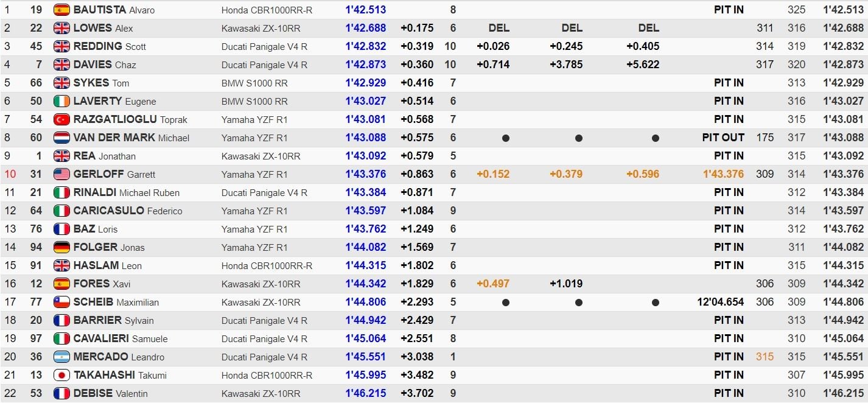Image resolution: width=868 pixels, height=403 pixels.
Task: Select the sector split +3.785
Action: tap(566, 65)
